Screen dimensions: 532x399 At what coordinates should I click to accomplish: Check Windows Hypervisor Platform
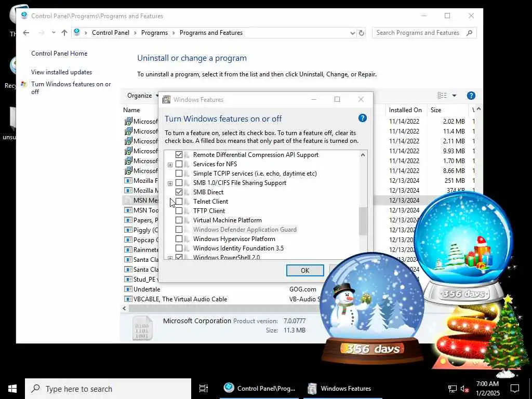point(179,239)
